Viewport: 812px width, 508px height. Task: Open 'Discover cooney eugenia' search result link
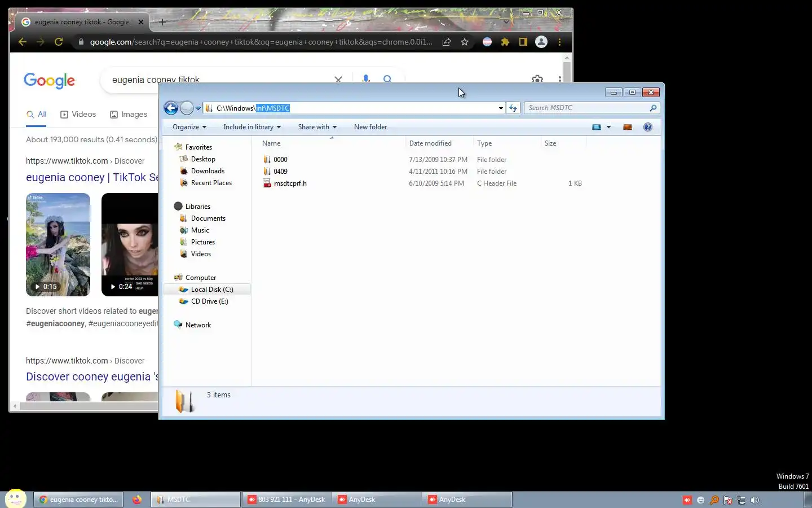92,376
